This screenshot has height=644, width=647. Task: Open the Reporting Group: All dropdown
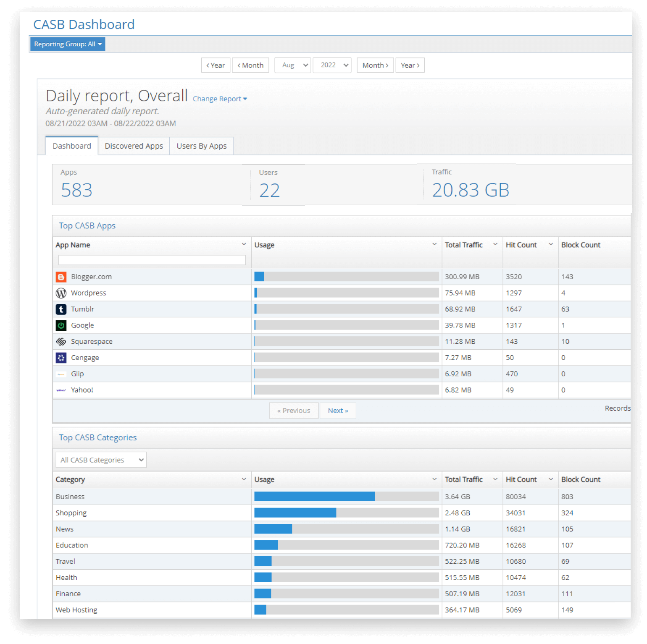(68, 44)
